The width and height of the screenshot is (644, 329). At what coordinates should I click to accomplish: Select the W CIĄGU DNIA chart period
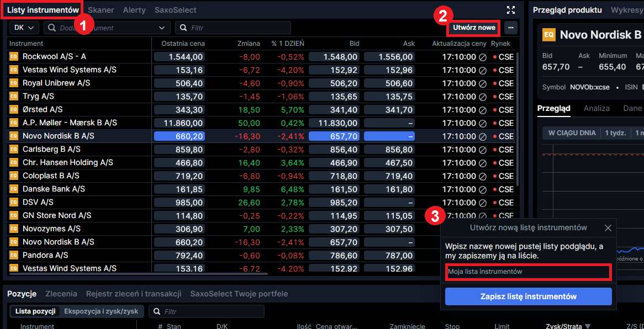572,132
